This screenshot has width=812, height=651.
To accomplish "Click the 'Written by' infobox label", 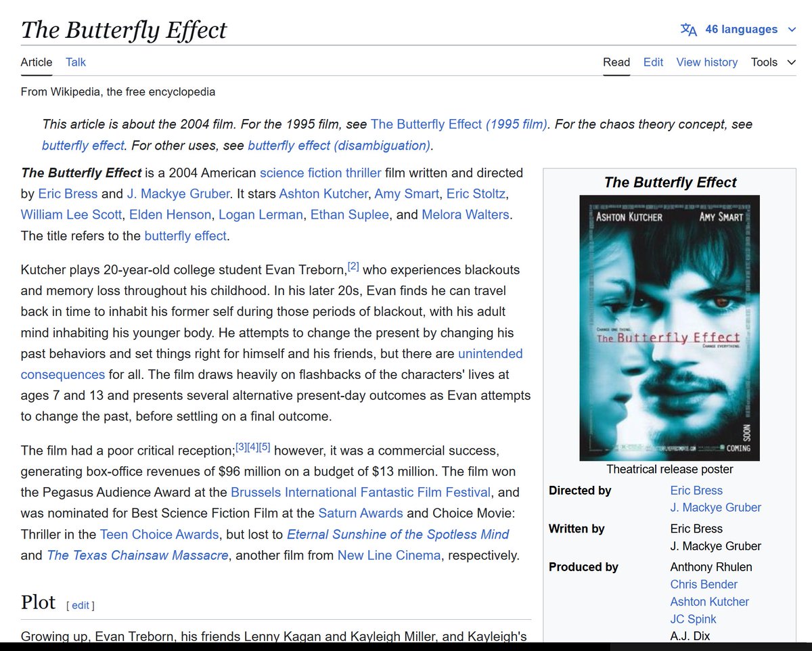I will 577,529.
